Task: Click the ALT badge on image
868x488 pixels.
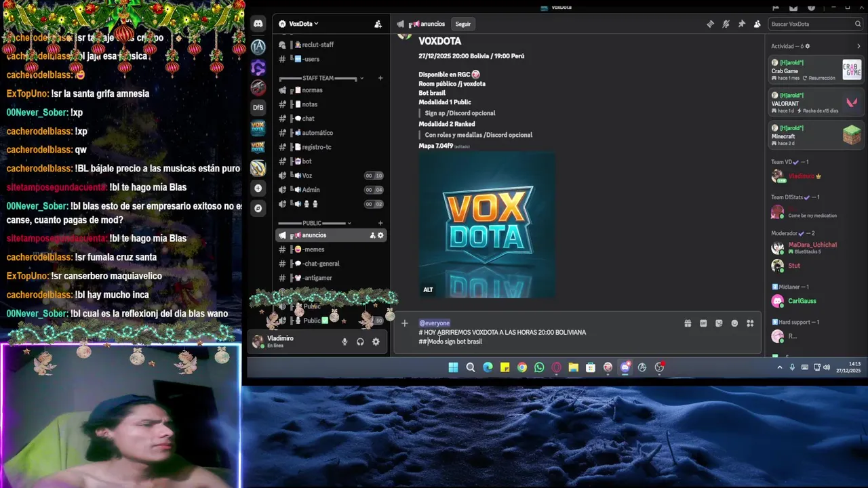Action: pos(428,289)
